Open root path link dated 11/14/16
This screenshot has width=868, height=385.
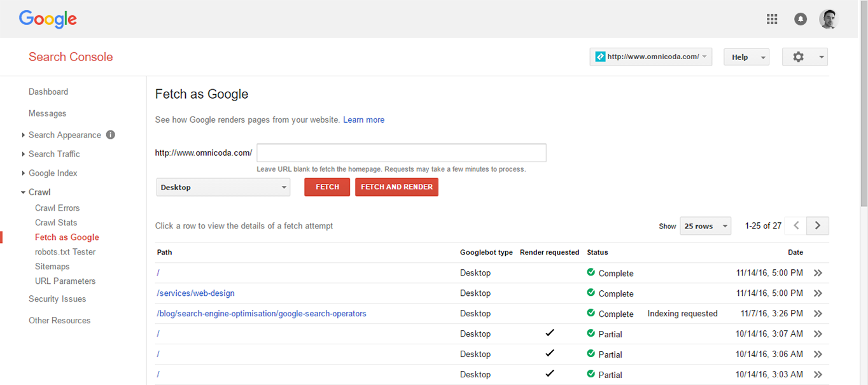point(158,273)
